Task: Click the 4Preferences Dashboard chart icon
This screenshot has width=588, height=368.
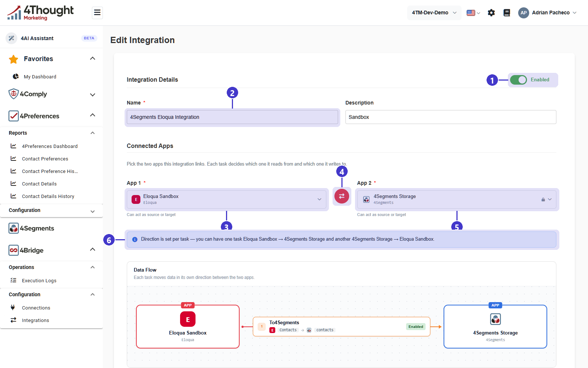Action: tap(13, 146)
